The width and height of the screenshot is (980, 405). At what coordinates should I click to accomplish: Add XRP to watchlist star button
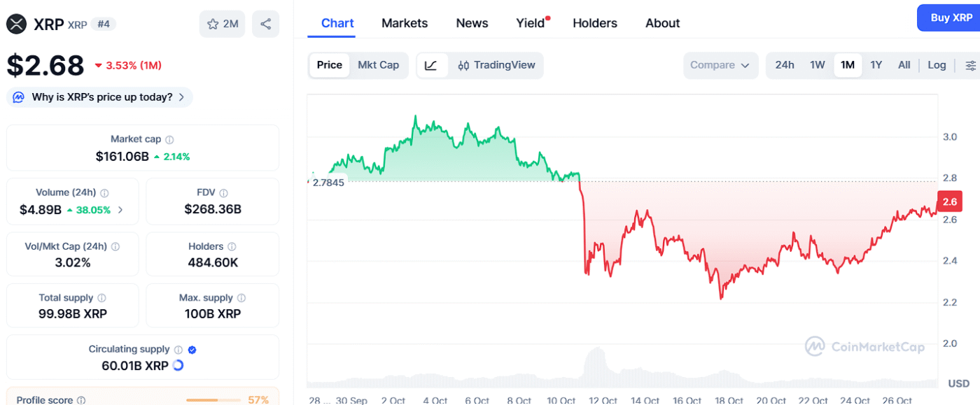[223, 24]
